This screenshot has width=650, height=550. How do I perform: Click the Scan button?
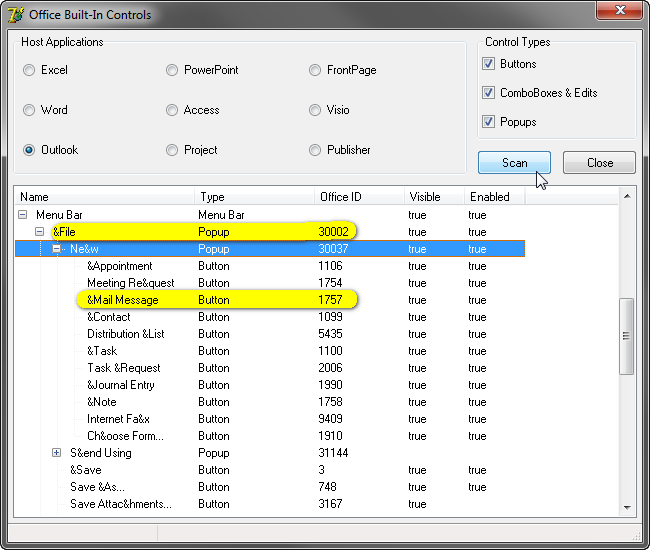click(514, 162)
